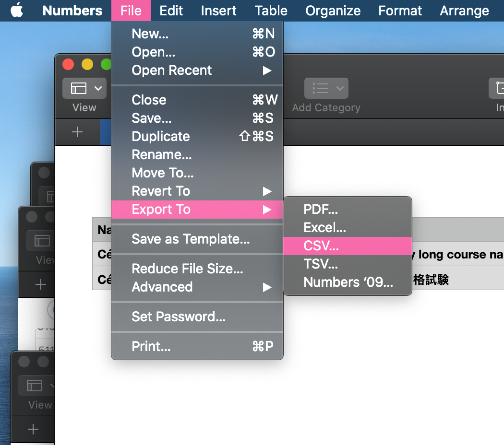
Task: Click add-sheet plus in middle background window
Action: [40, 284]
